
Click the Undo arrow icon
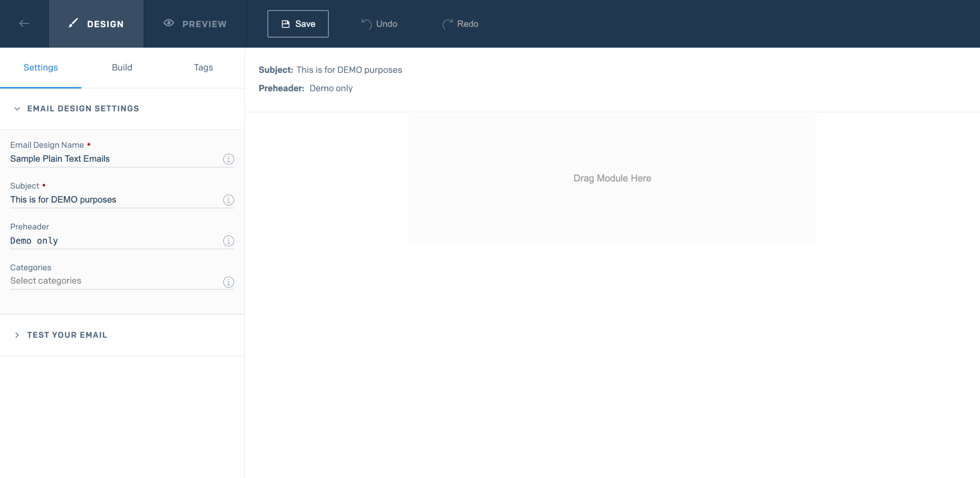tap(366, 24)
